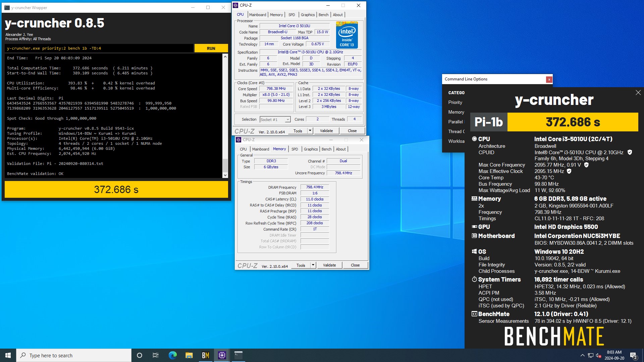Open About tab in top CPU-Z window
Viewport: 644px width, 362px height.
click(x=338, y=15)
